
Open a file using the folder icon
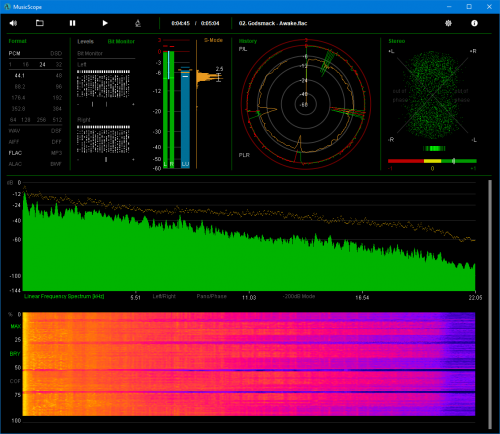pos(40,23)
